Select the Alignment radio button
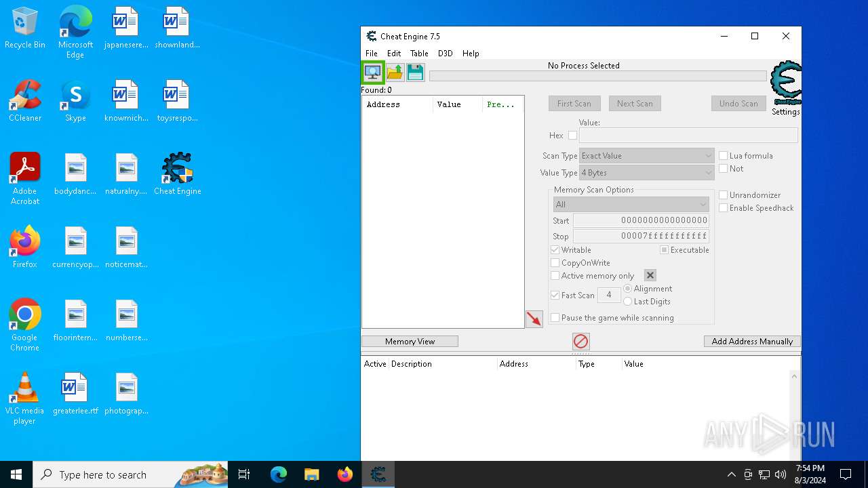 pyautogui.click(x=627, y=289)
